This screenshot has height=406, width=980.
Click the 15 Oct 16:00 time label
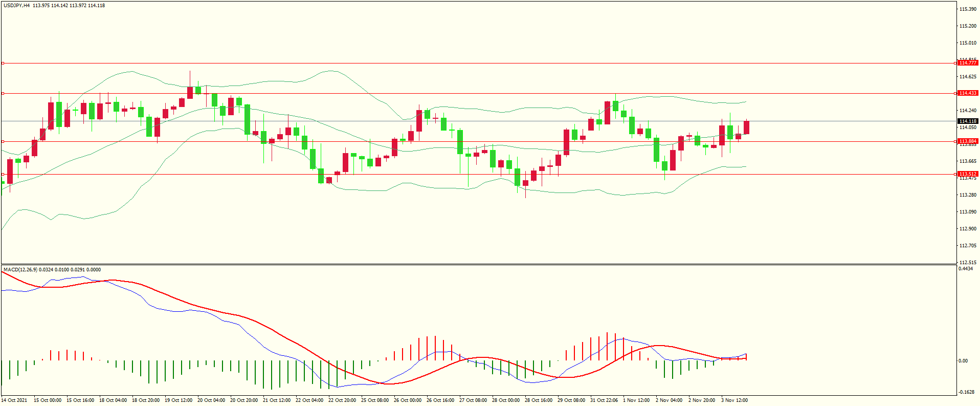[x=80, y=400]
